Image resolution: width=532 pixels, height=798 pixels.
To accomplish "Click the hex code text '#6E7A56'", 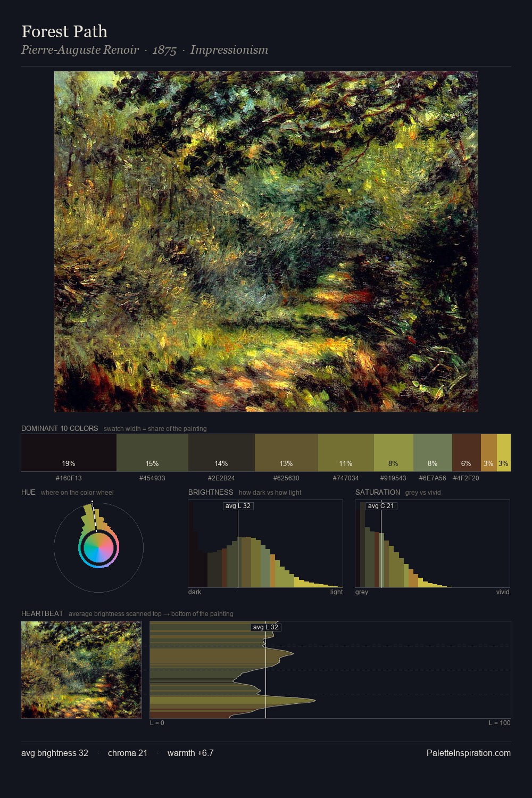I will (433, 478).
